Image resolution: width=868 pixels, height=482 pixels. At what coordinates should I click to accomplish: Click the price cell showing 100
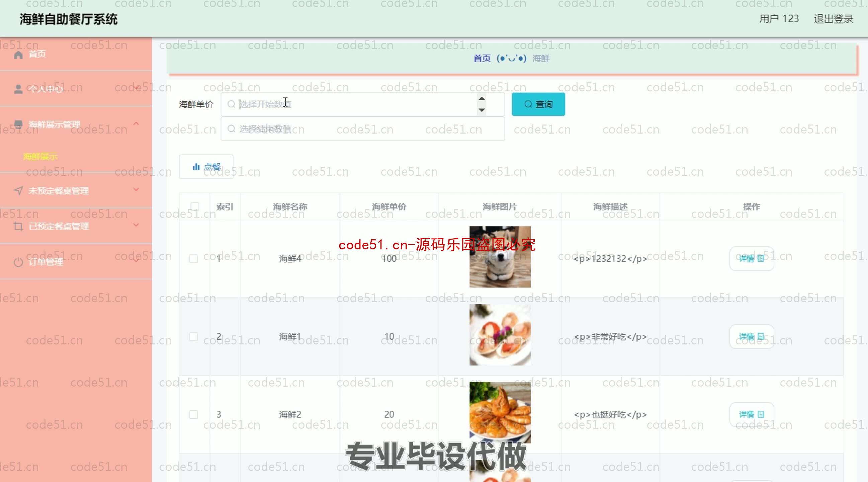click(x=389, y=258)
